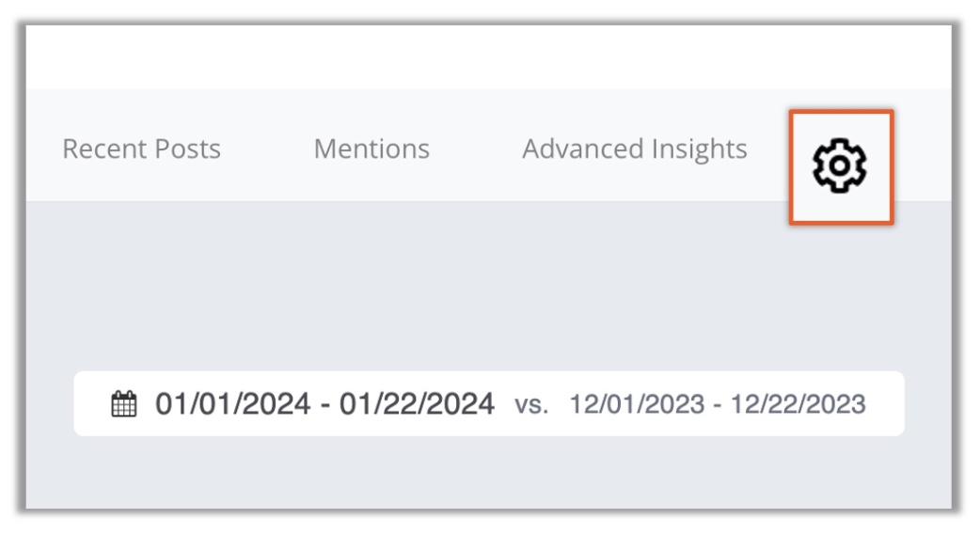Open the Mentions tab
980x534 pixels.
tap(371, 149)
